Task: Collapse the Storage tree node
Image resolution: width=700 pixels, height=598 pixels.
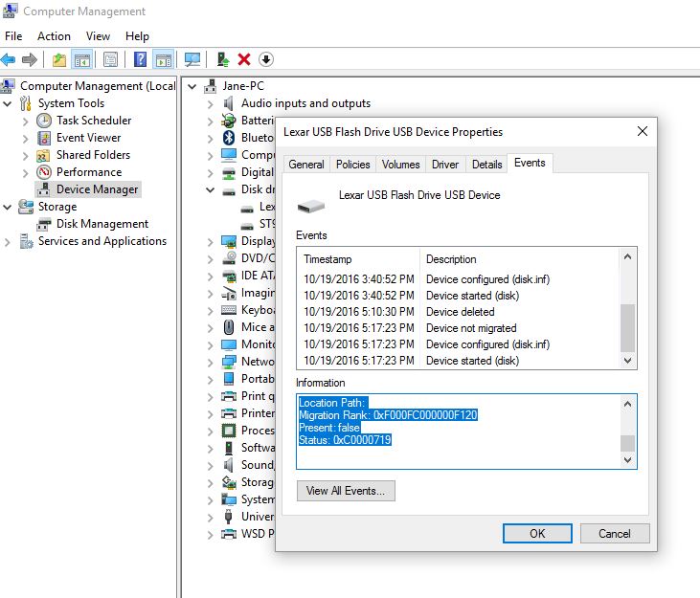Action: pyautogui.click(x=7, y=207)
